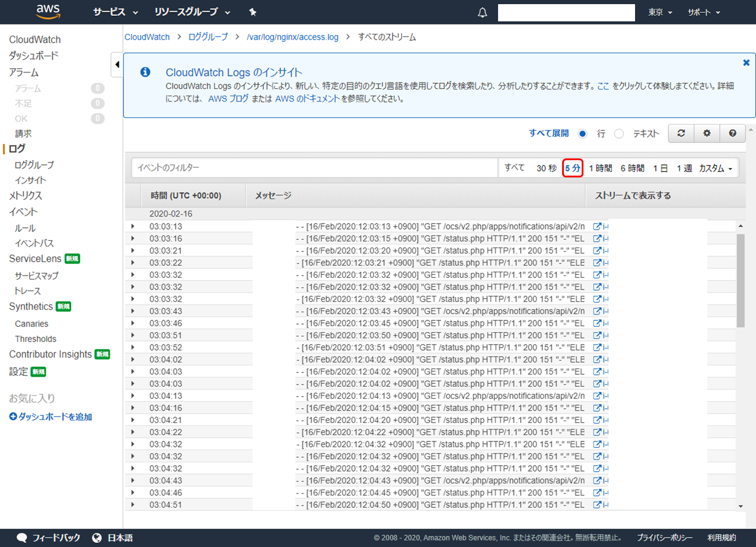Click ここ link to try Insights
This screenshot has height=547, width=756.
click(603, 86)
